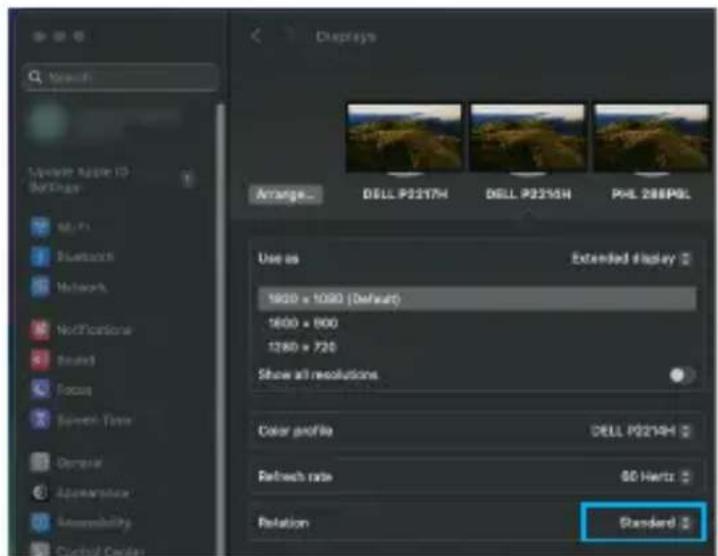Choose the 1600 x 900 resolution
Viewport: 718px width, 556px height.
303,323
